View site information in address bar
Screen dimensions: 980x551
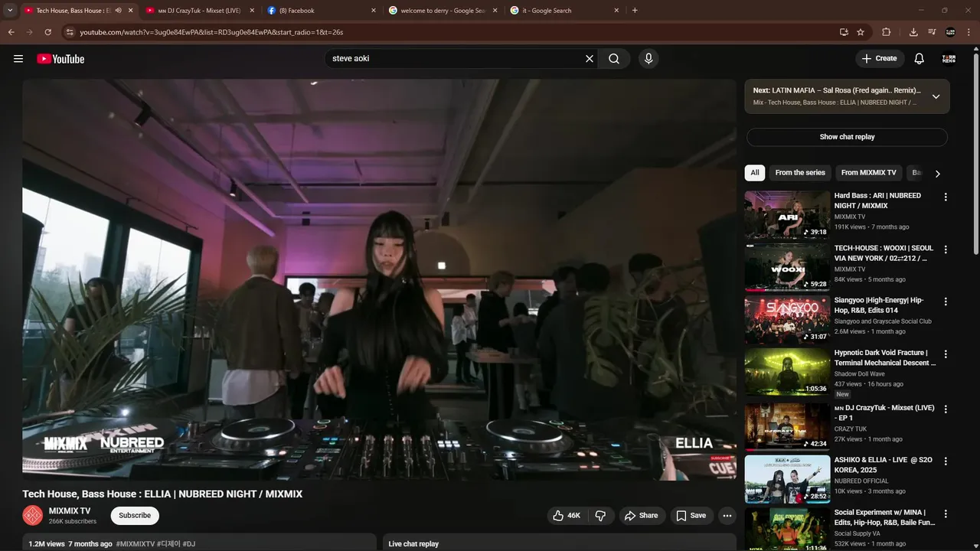[69, 32]
